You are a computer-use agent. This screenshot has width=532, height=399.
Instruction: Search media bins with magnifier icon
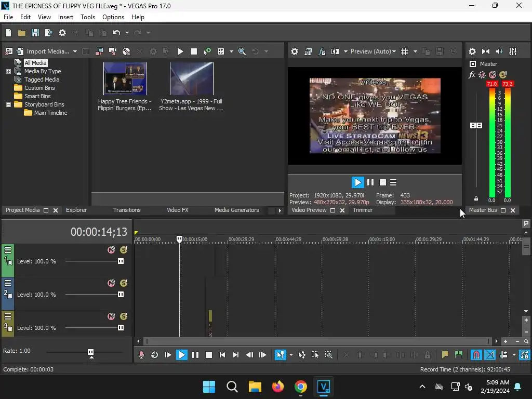click(242, 51)
